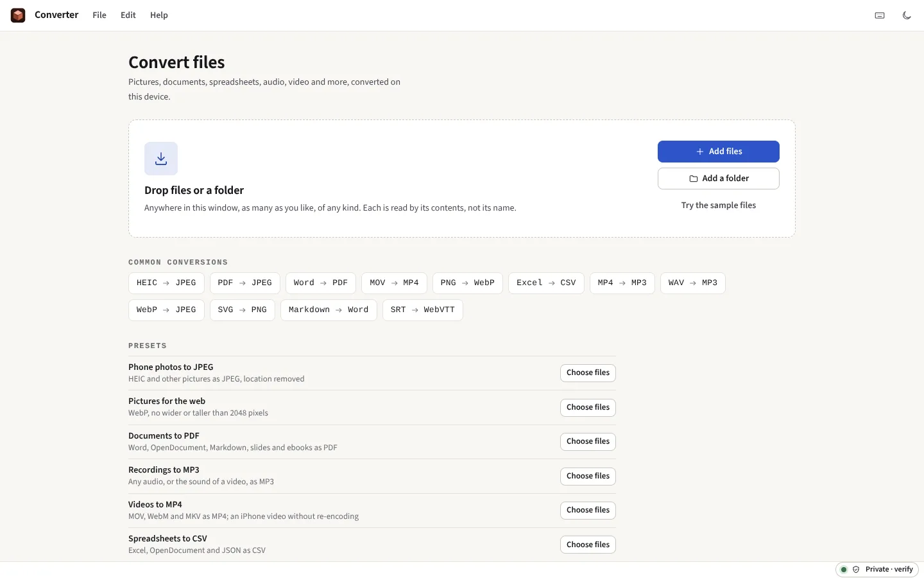
Task: Choose files for Phone photos to JPEG
Action: pyautogui.click(x=588, y=373)
